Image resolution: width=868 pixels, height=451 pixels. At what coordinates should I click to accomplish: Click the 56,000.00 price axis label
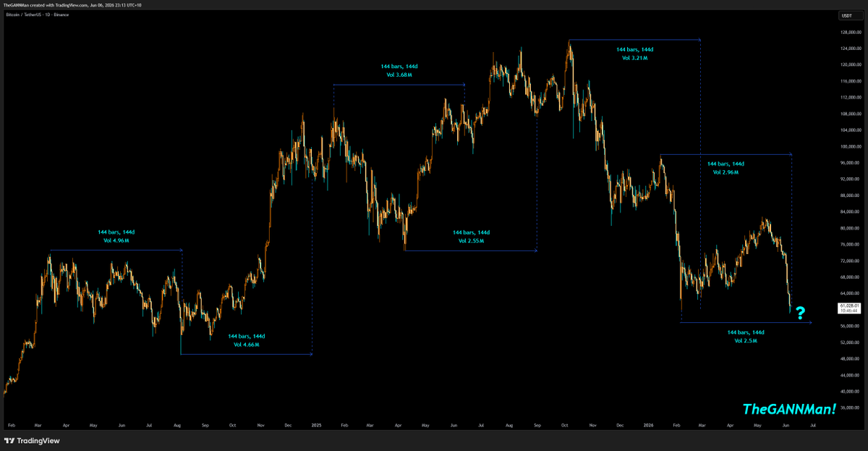pyautogui.click(x=849, y=326)
